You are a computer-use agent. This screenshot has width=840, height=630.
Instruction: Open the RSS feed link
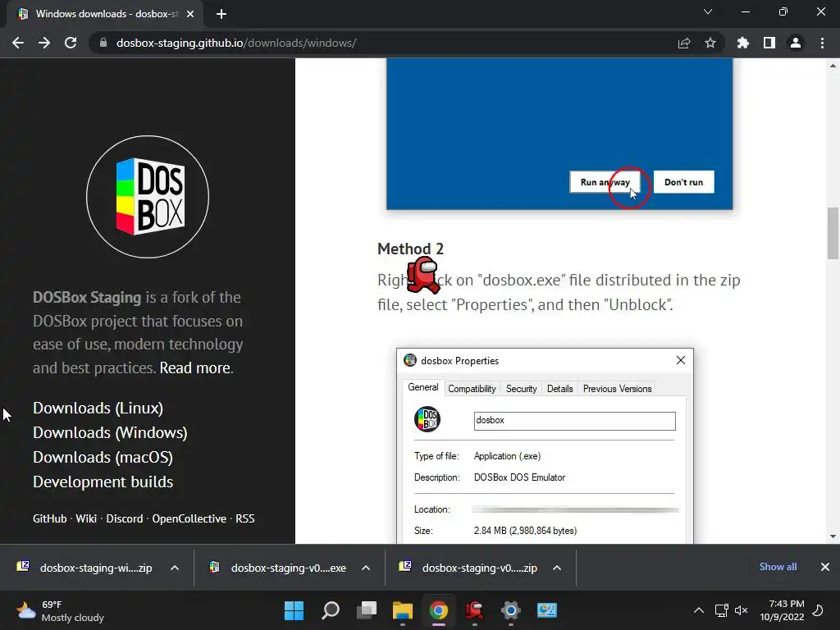(244, 518)
